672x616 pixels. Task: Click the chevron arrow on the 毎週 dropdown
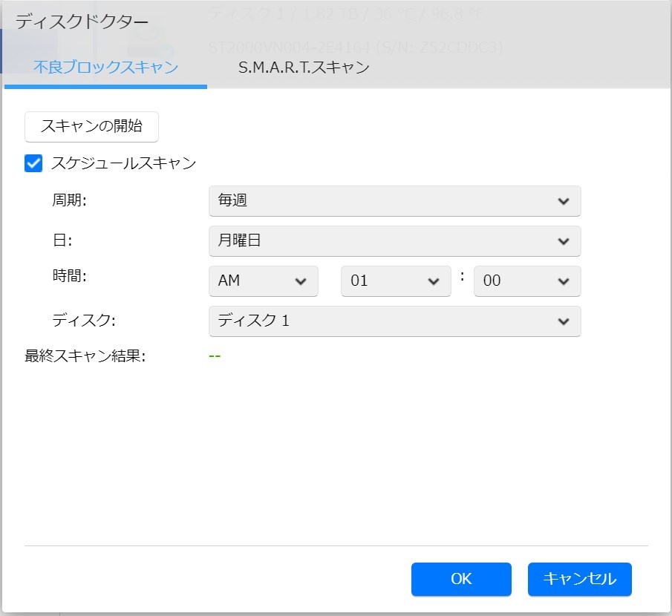(563, 201)
